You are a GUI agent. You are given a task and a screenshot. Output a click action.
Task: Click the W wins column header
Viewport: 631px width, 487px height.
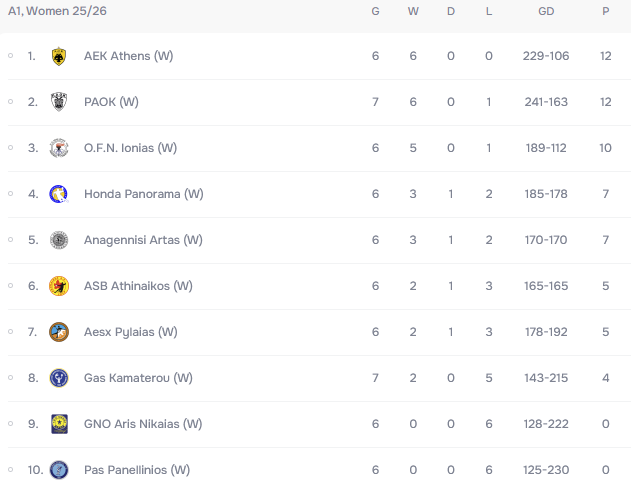click(x=413, y=11)
